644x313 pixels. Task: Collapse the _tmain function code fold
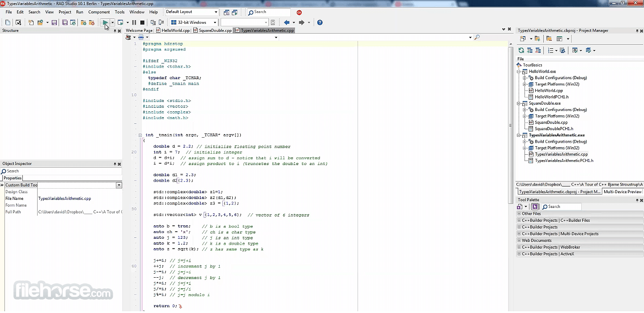(140, 135)
